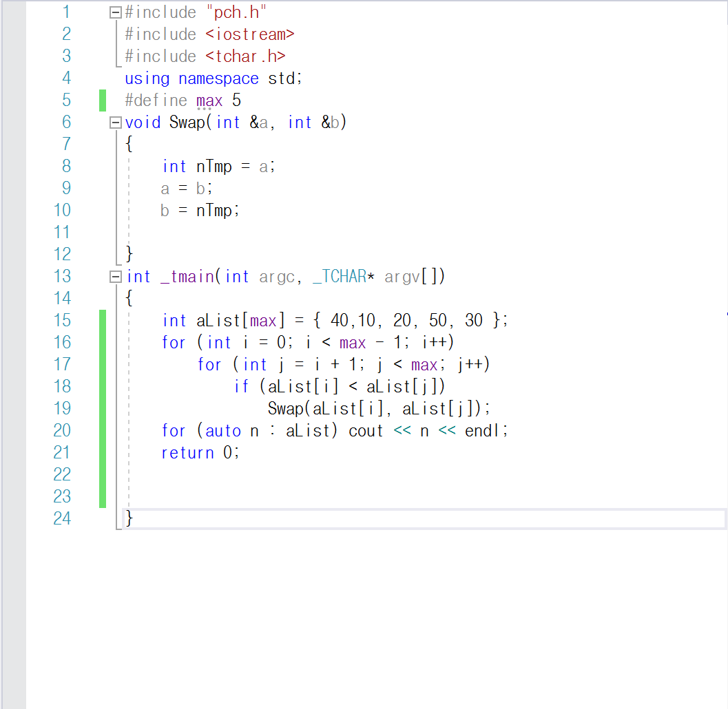
Task: Click the Swap call on line 19
Action: [379, 409]
